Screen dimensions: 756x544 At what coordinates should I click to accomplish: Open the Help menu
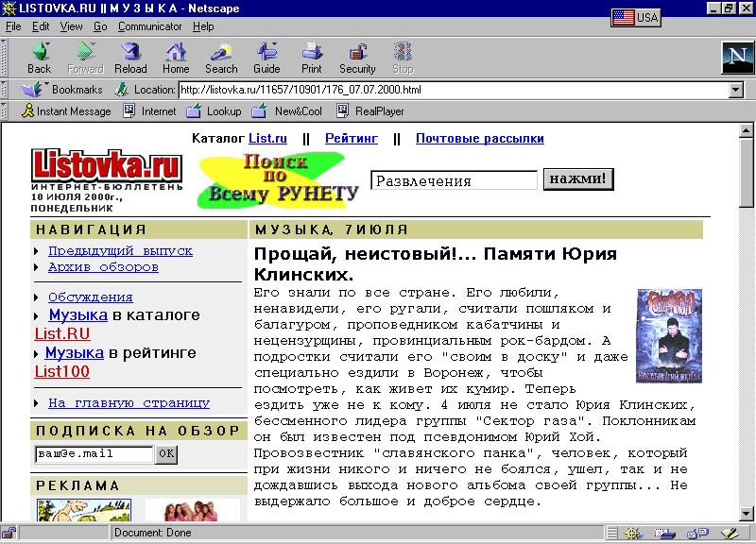point(203,26)
